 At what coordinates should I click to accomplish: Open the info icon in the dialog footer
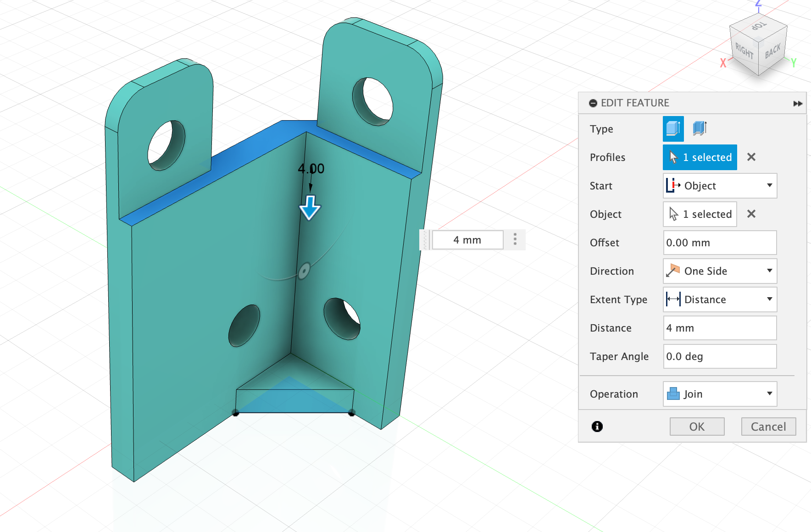click(597, 427)
